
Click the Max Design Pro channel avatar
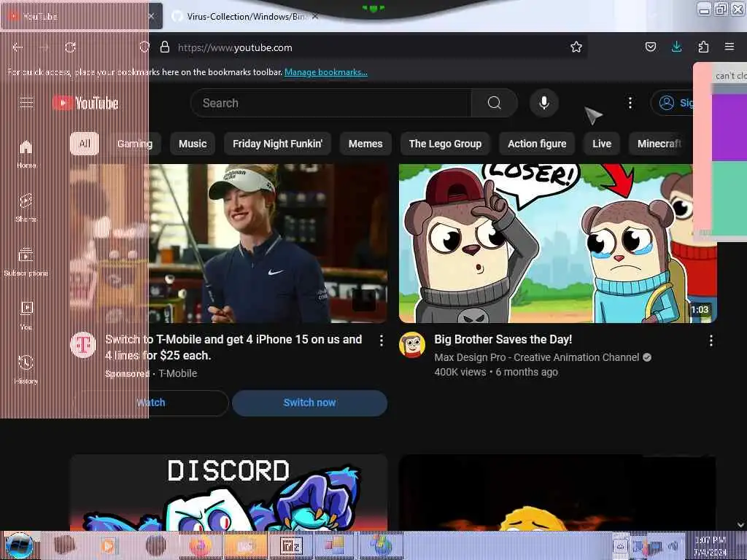point(412,345)
